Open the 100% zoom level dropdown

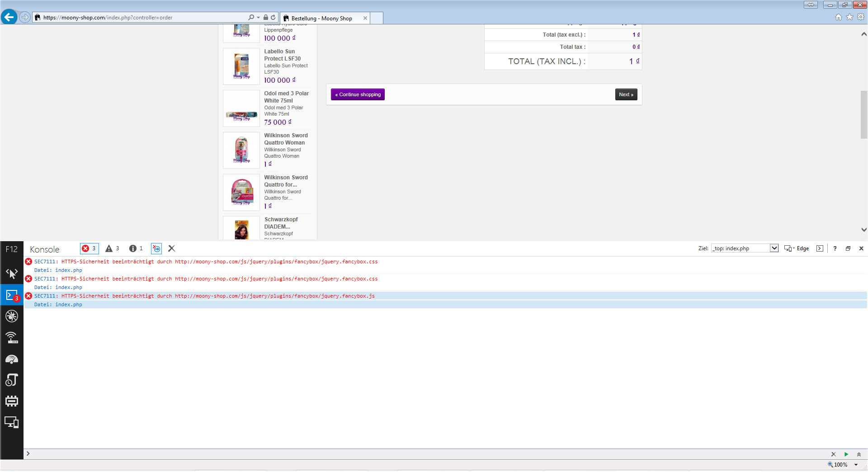856,465
